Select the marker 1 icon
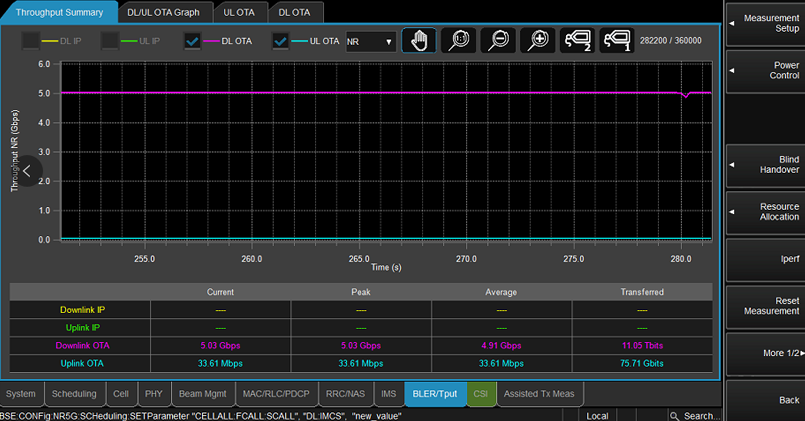The image size is (805, 421). [x=617, y=41]
